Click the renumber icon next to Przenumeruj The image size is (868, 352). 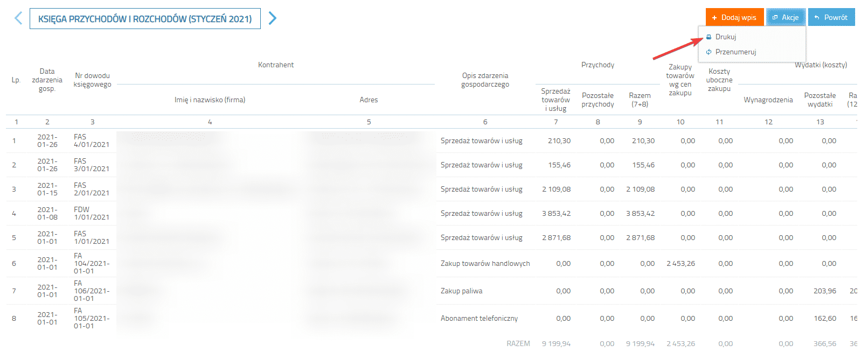(x=709, y=52)
